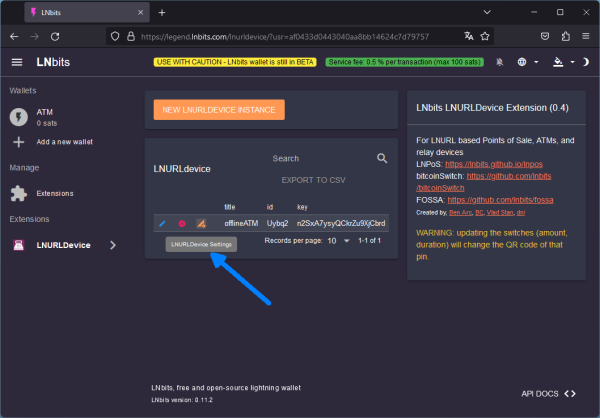The height and width of the screenshot is (418, 600).
Task: Open dni creator link
Action: 521,212
